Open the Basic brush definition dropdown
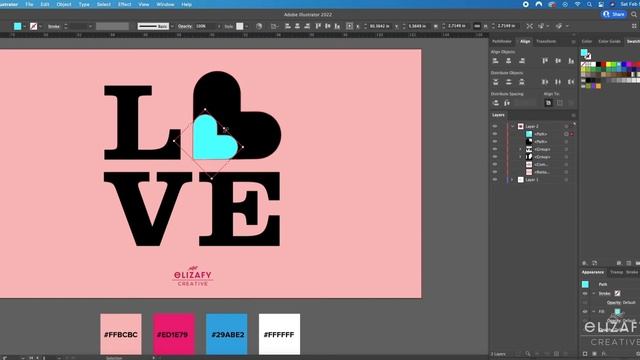 [172, 27]
